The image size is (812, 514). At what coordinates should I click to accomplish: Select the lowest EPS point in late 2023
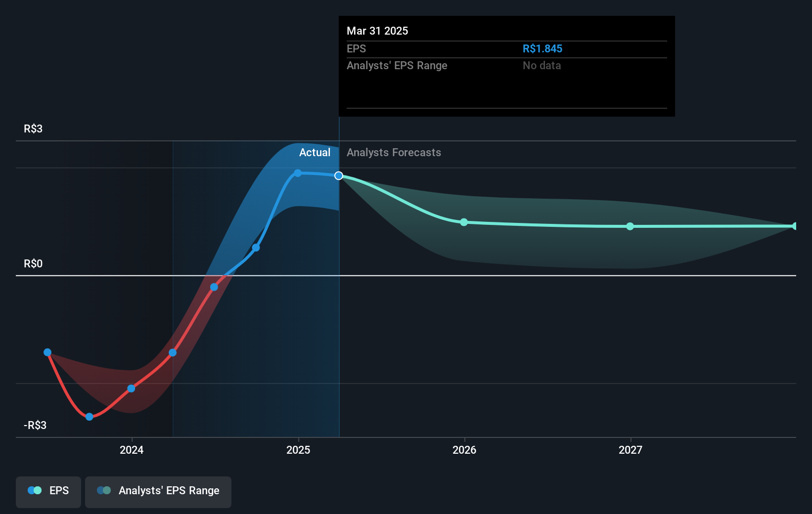(x=90, y=417)
